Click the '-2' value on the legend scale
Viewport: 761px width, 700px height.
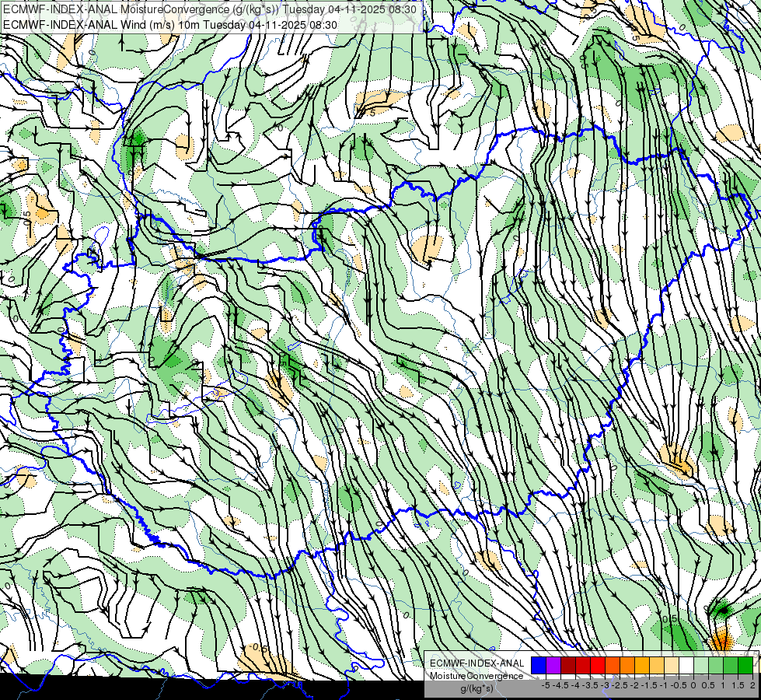point(635,685)
